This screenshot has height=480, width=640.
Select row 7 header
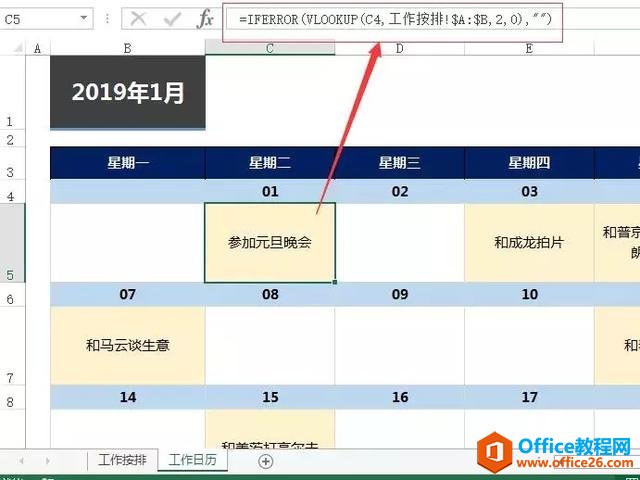[13, 346]
